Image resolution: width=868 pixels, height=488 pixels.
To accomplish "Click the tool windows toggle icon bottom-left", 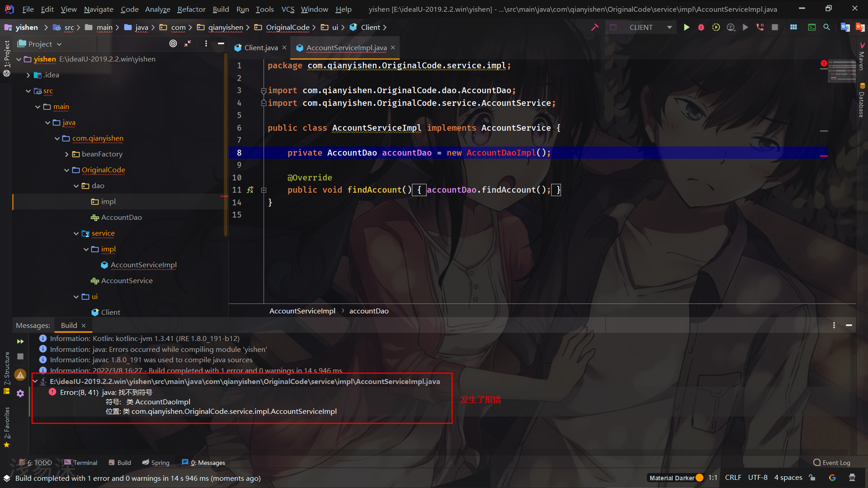I will pyautogui.click(x=7, y=478).
